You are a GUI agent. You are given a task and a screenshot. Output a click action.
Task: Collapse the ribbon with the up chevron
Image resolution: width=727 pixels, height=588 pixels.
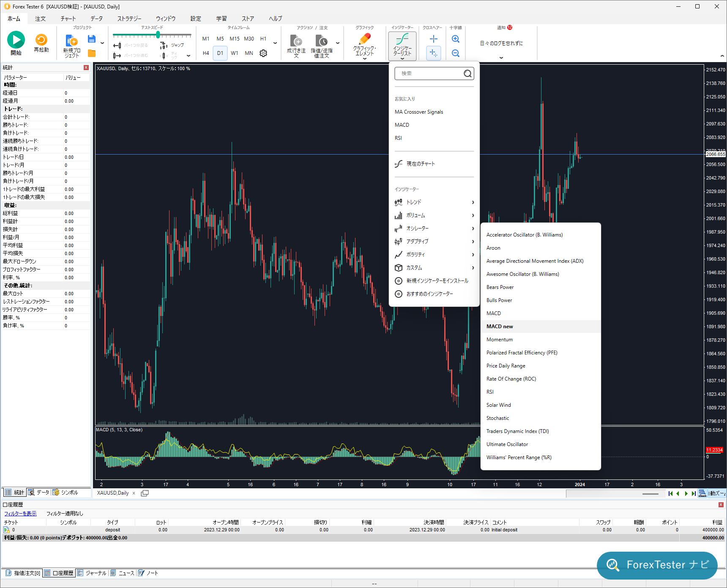722,56
